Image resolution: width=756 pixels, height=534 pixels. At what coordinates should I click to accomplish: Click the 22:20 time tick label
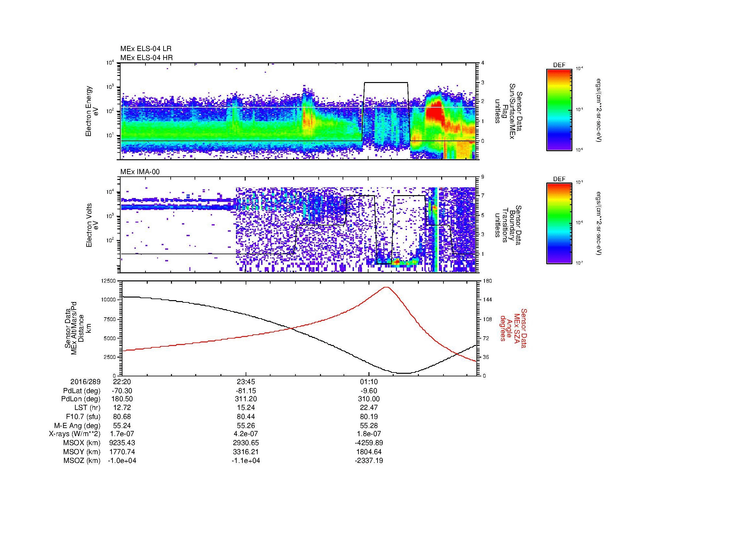pyautogui.click(x=122, y=382)
